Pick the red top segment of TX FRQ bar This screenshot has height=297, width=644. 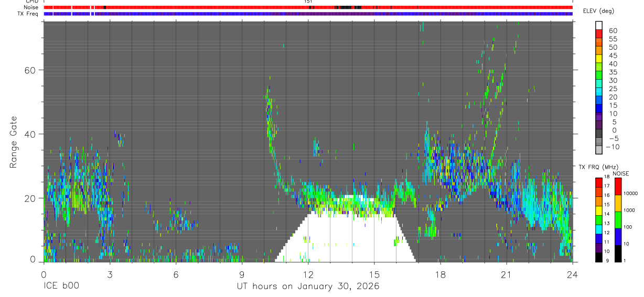(599, 182)
